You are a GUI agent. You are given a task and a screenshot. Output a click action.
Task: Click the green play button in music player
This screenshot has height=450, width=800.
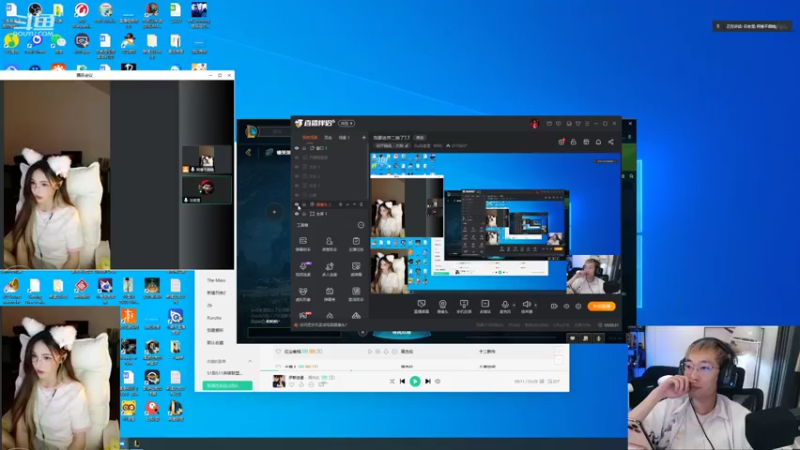click(x=415, y=381)
